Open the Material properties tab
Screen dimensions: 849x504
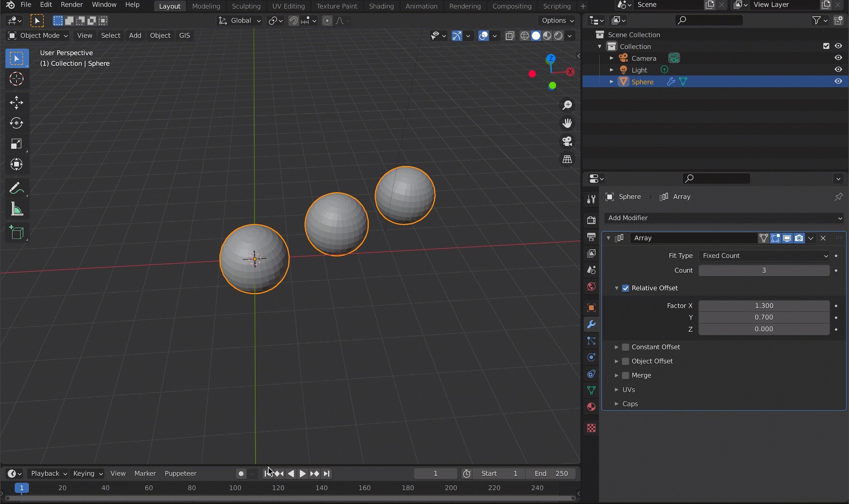[x=591, y=407]
